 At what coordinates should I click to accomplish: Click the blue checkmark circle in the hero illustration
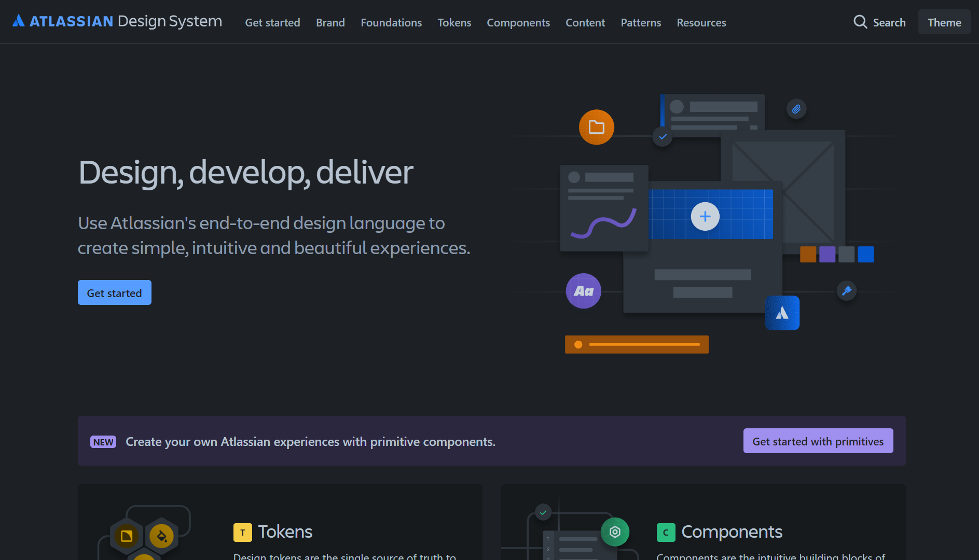click(663, 137)
